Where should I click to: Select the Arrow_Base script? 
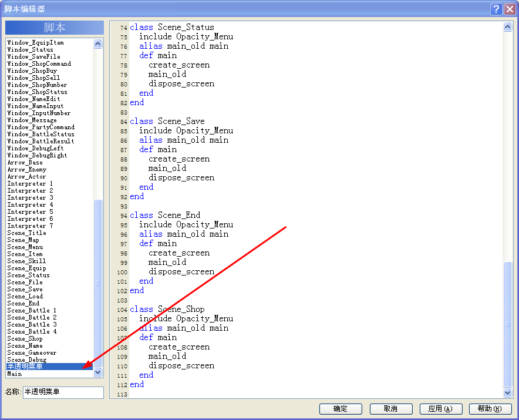point(50,162)
